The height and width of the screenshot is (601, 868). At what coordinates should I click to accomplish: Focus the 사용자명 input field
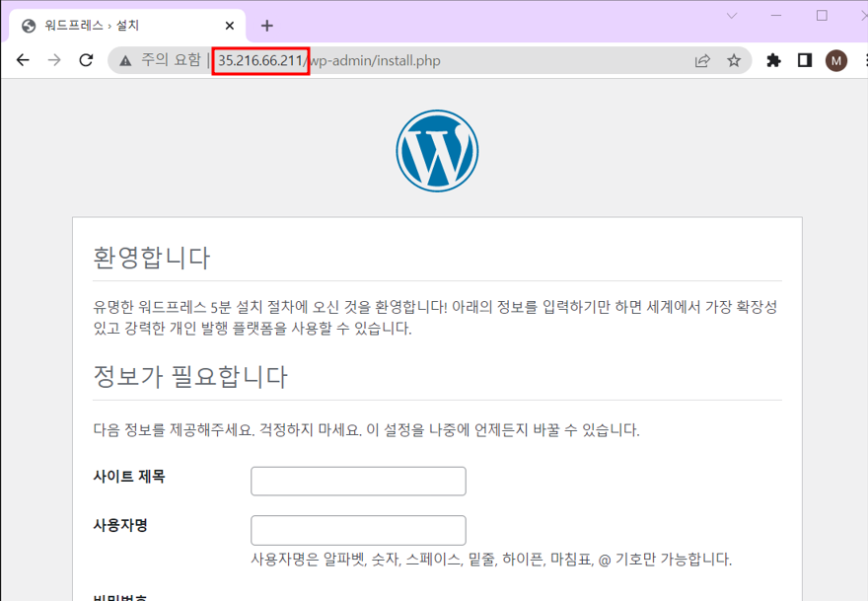point(358,530)
